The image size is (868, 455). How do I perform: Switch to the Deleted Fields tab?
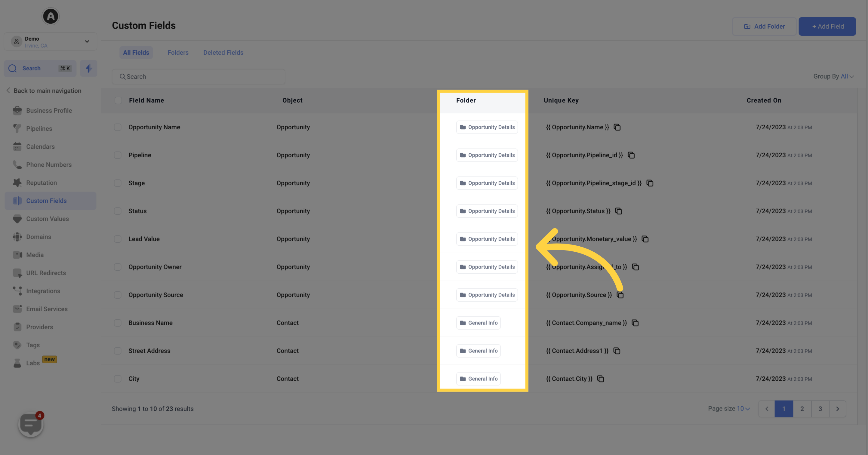(x=223, y=52)
